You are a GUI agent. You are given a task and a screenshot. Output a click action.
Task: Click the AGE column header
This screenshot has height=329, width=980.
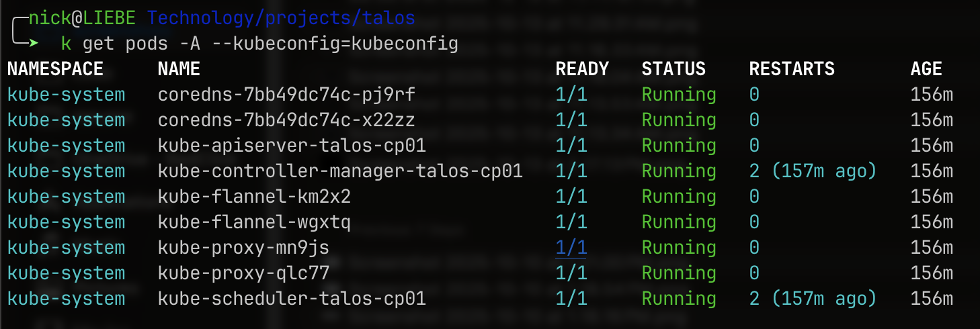pos(926,69)
